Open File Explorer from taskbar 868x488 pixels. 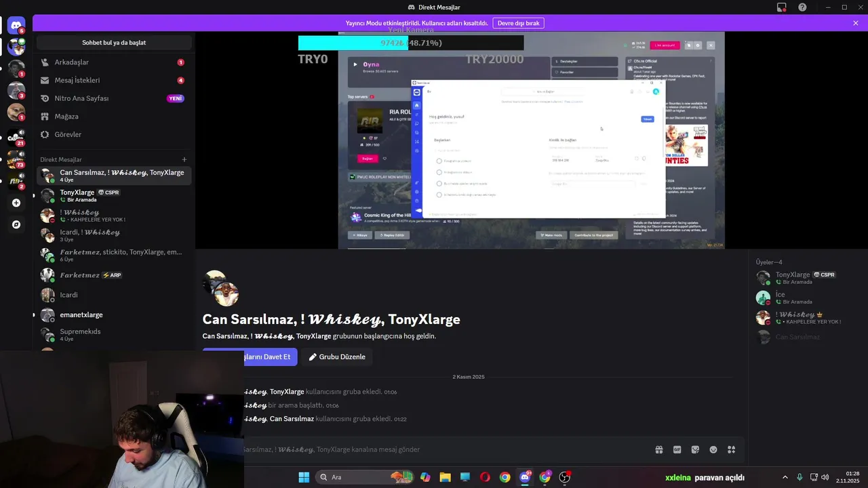(445, 477)
